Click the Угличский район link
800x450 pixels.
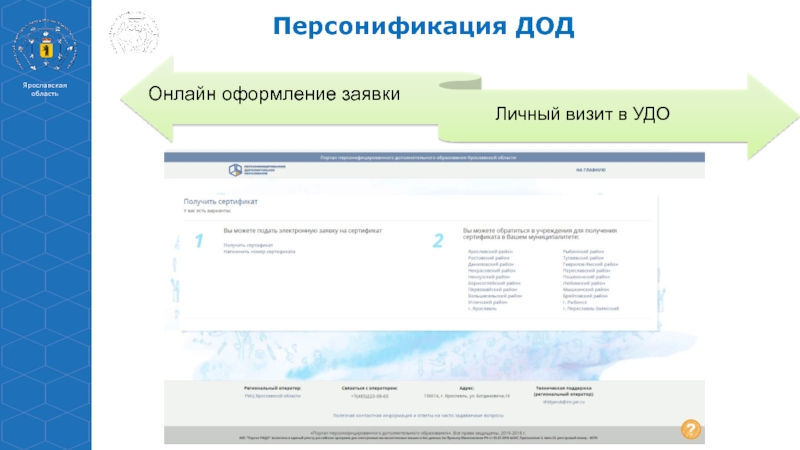point(489,302)
